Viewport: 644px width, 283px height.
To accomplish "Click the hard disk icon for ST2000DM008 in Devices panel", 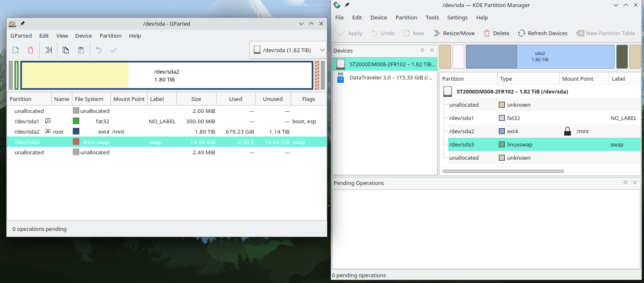I will (341, 64).
